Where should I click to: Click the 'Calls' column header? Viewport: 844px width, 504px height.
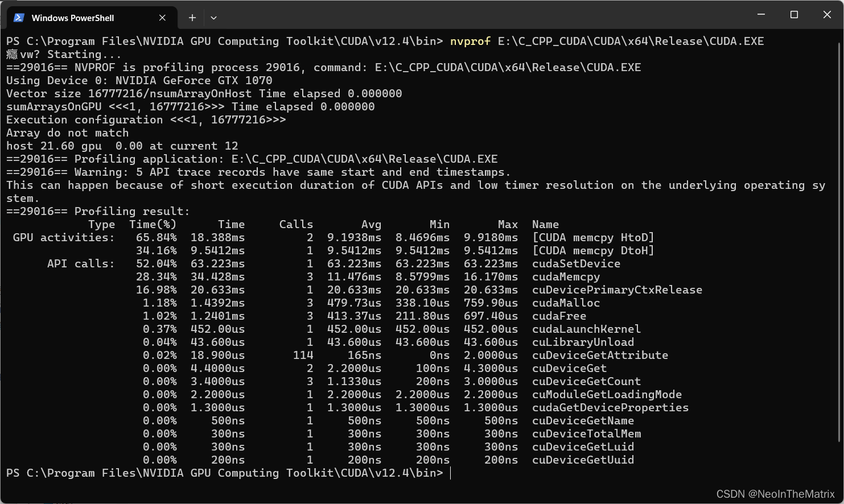[x=296, y=224]
